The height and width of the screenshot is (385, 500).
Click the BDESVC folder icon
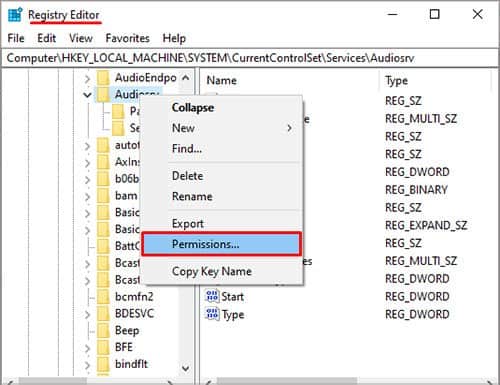tap(103, 314)
